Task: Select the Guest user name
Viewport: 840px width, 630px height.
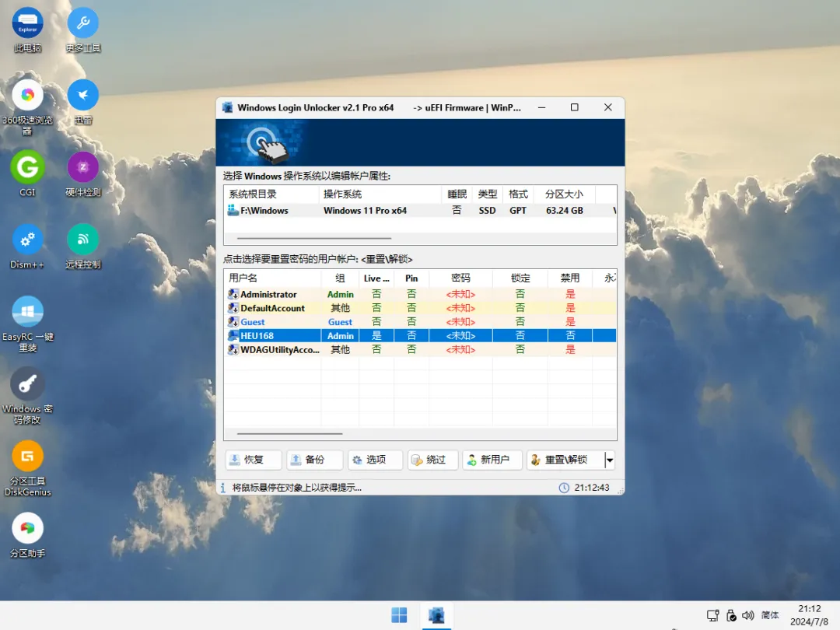Action: click(252, 322)
